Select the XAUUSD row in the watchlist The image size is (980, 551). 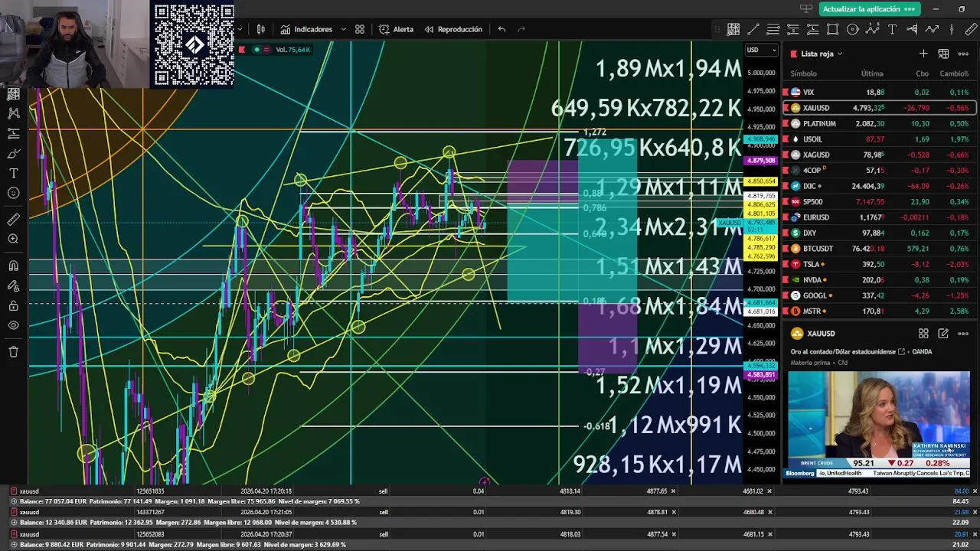[879, 108]
